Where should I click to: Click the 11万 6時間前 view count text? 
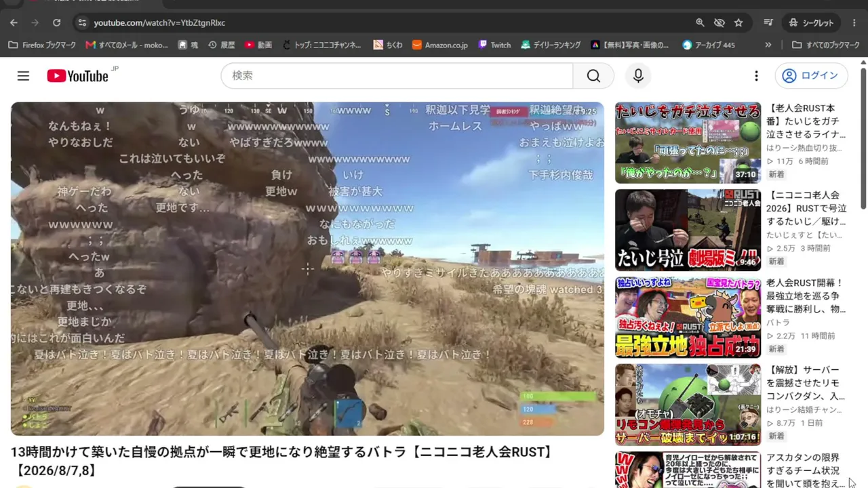click(797, 161)
